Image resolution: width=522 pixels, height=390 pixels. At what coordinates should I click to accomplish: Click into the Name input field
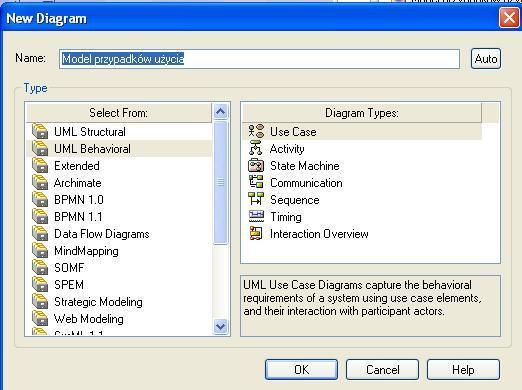tap(259, 59)
